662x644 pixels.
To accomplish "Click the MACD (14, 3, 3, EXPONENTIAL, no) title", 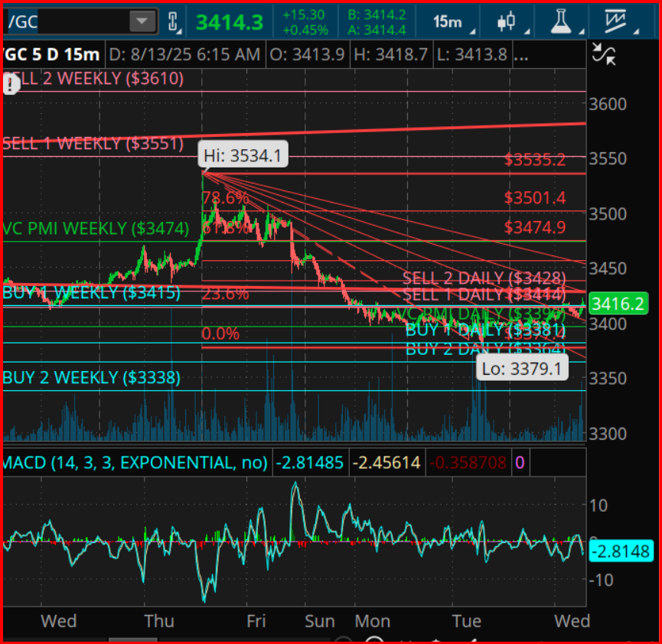I will [x=135, y=463].
